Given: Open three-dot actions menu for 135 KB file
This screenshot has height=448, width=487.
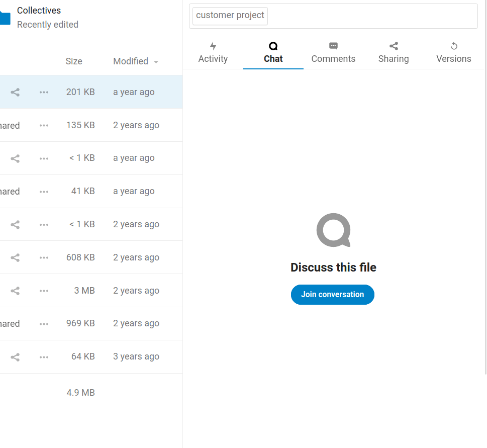Looking at the screenshot, I should [44, 125].
